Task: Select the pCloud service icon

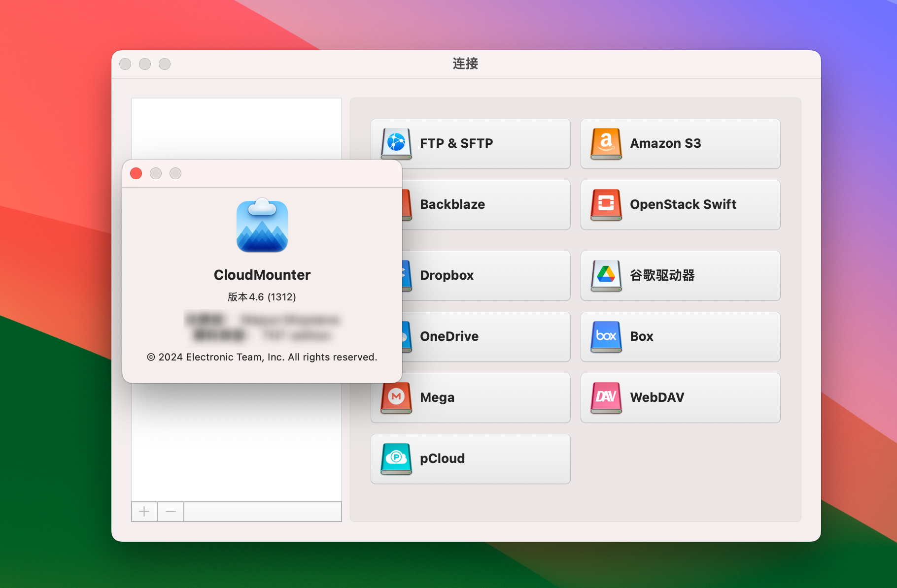Action: coord(396,458)
